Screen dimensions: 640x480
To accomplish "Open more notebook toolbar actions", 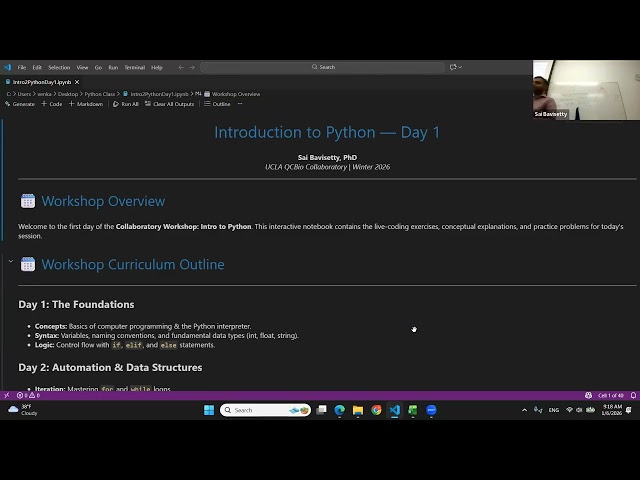I will click(240, 104).
